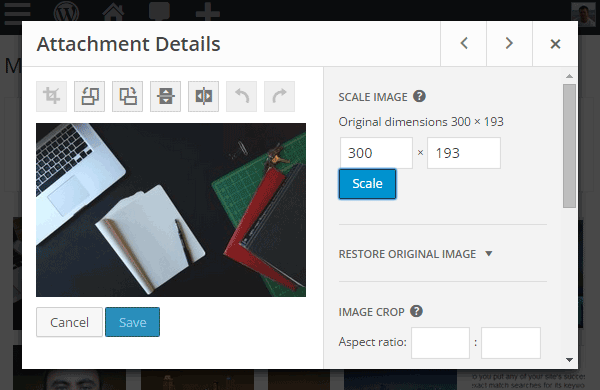
Task: Click the first Aspect ratio field
Action: [x=440, y=343]
